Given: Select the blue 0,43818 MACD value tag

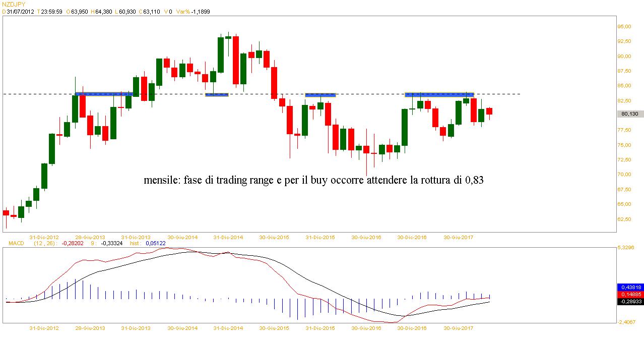Looking at the screenshot, I should (630, 287).
